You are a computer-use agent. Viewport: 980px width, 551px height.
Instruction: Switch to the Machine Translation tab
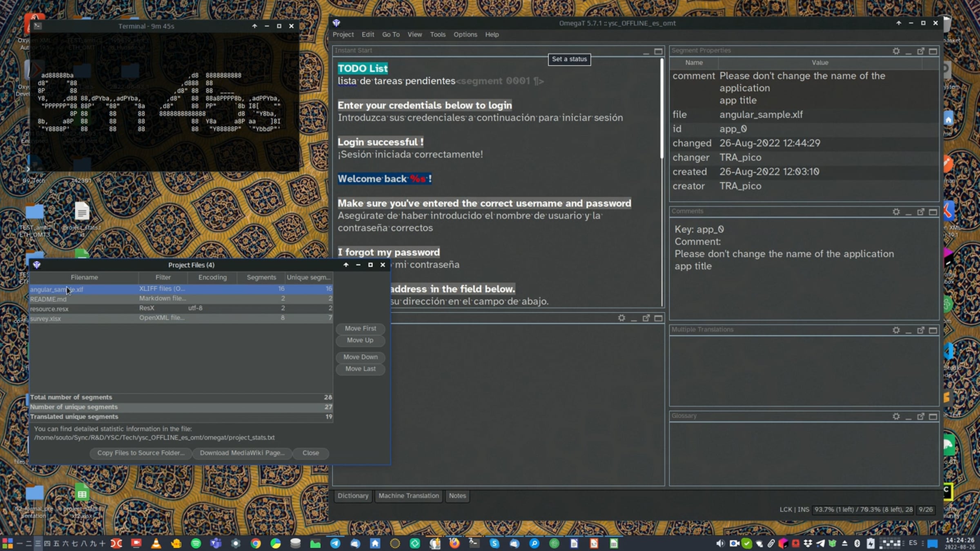coord(408,495)
